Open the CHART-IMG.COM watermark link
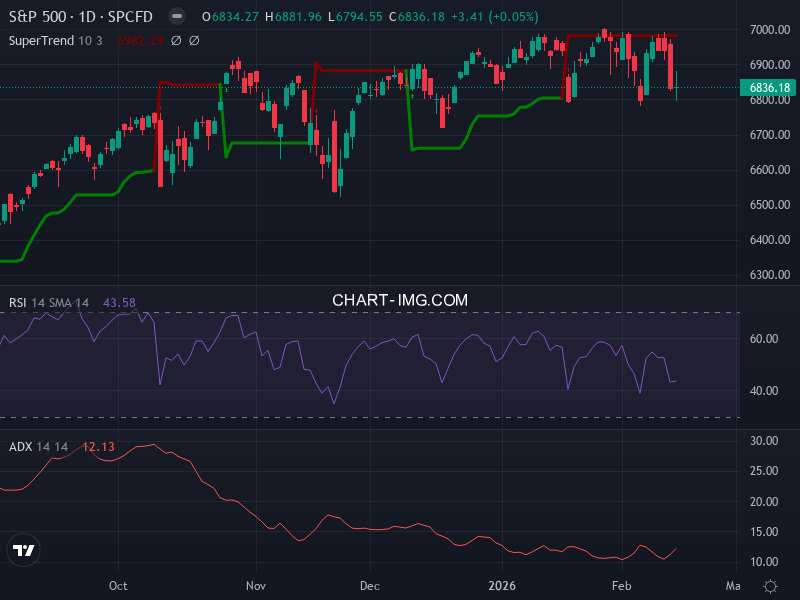 point(400,299)
